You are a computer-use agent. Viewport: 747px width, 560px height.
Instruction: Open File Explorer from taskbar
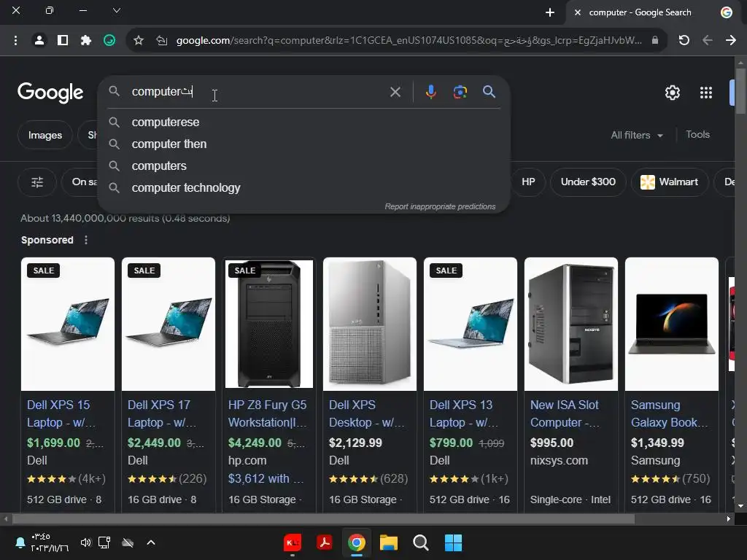[389, 542]
